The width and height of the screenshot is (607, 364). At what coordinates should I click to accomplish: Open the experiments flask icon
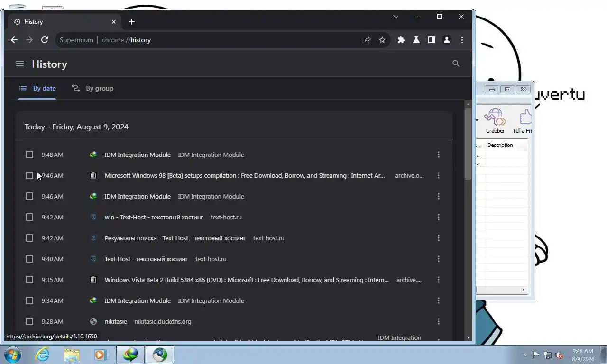pos(416,40)
